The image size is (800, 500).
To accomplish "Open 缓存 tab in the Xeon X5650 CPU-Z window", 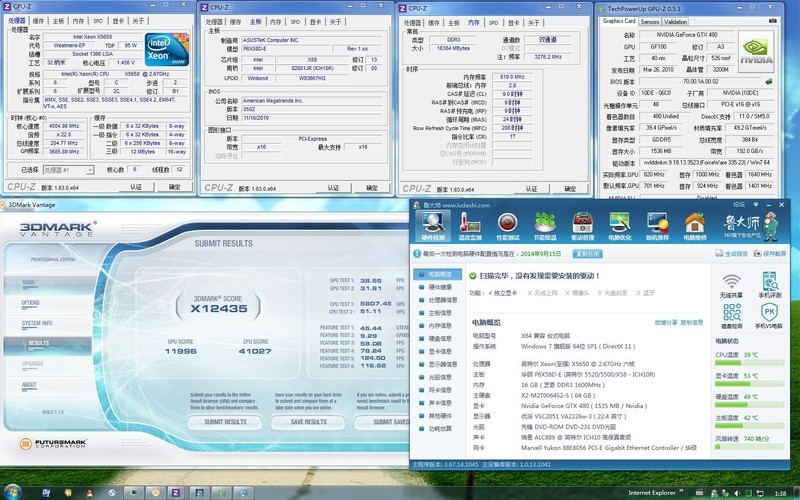I will pyautogui.click(x=38, y=21).
